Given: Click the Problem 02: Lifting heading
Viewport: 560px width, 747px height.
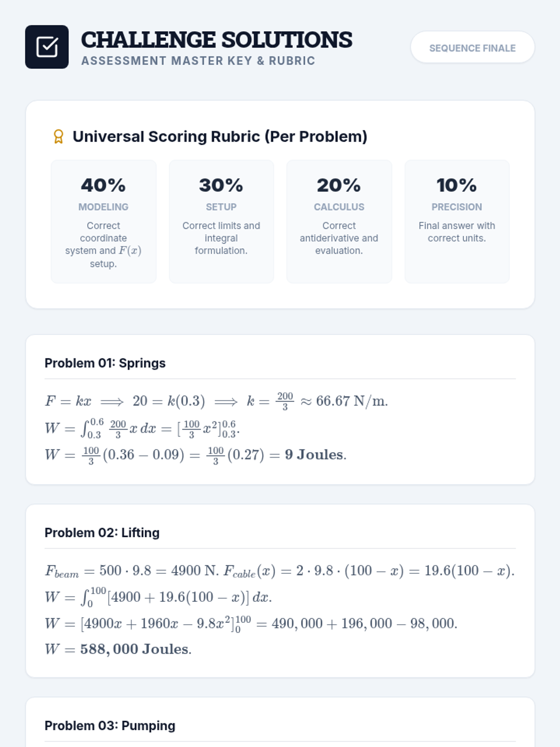Looking at the screenshot, I should point(102,533).
